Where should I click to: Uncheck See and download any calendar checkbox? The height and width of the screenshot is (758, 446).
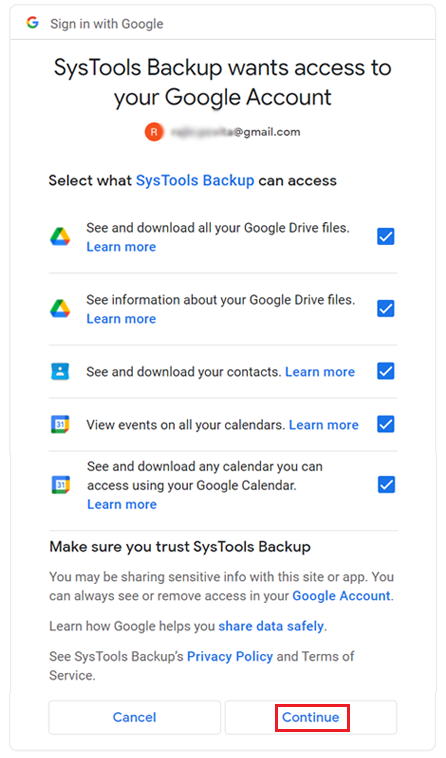(386, 484)
